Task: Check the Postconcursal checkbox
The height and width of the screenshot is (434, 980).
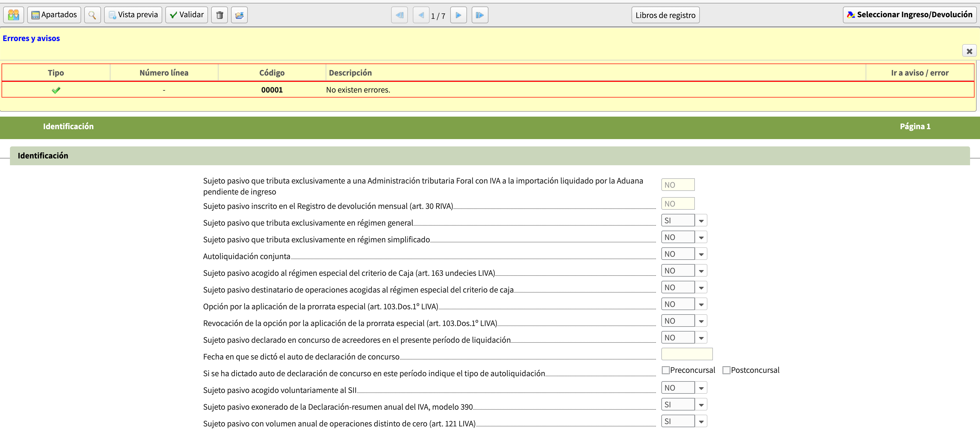Action: click(726, 370)
